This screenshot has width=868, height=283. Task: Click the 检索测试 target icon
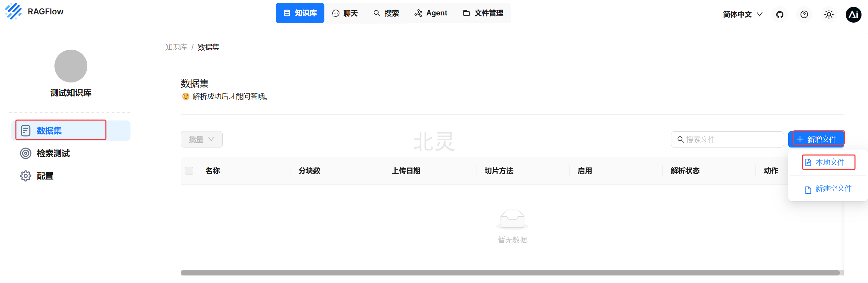point(26,153)
